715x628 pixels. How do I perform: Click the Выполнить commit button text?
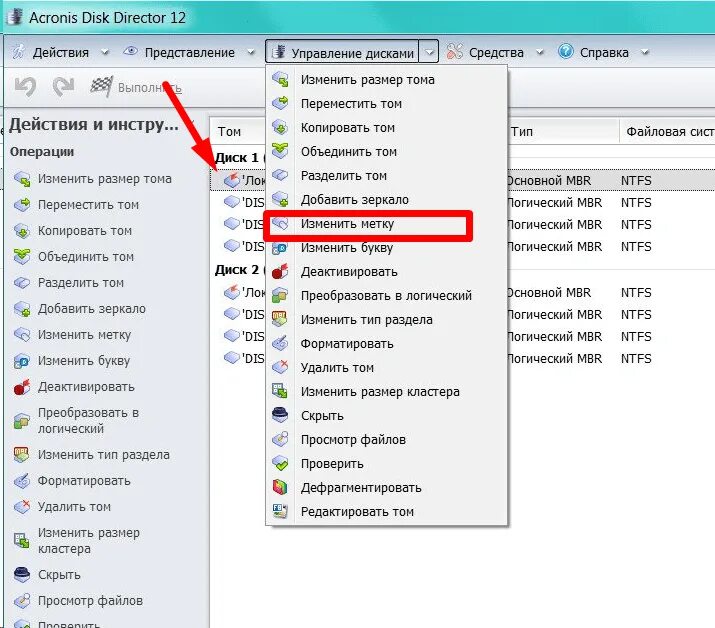149,88
